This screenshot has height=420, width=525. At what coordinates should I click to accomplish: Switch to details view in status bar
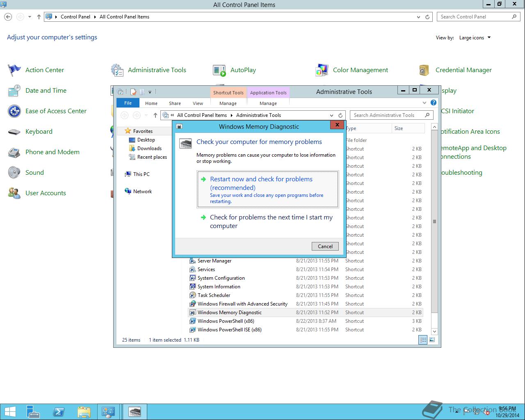[x=422, y=340]
